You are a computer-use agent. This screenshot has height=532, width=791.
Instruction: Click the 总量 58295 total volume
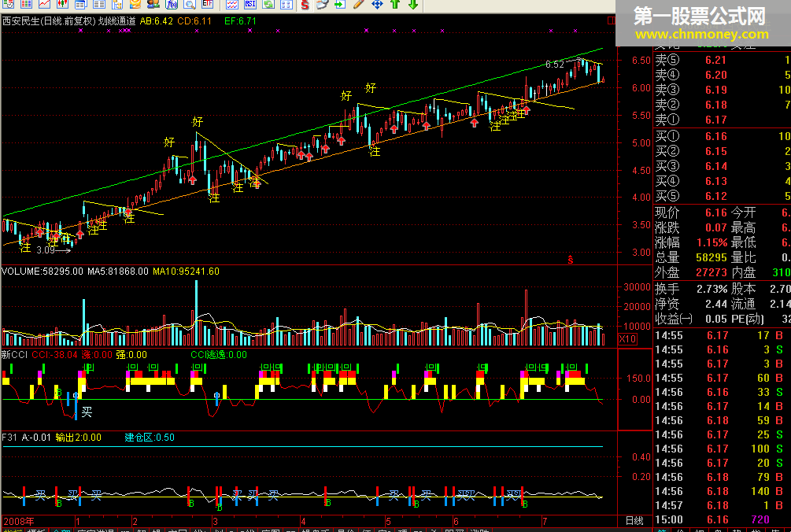pos(712,257)
